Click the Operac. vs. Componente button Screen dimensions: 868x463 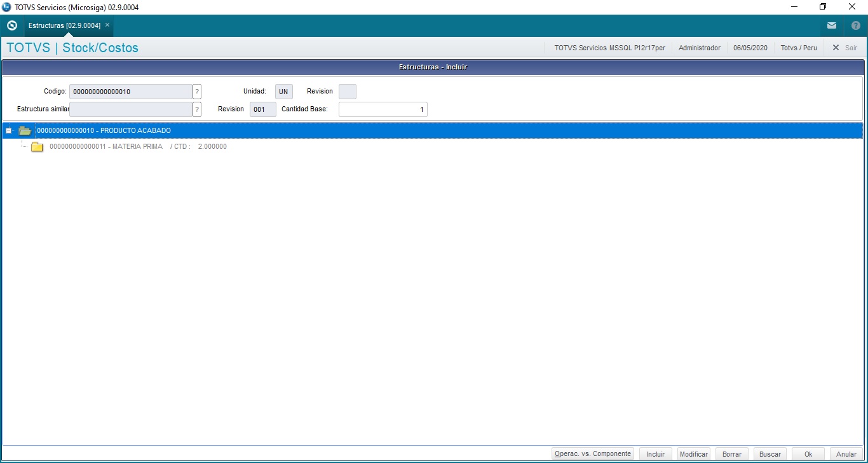593,454
